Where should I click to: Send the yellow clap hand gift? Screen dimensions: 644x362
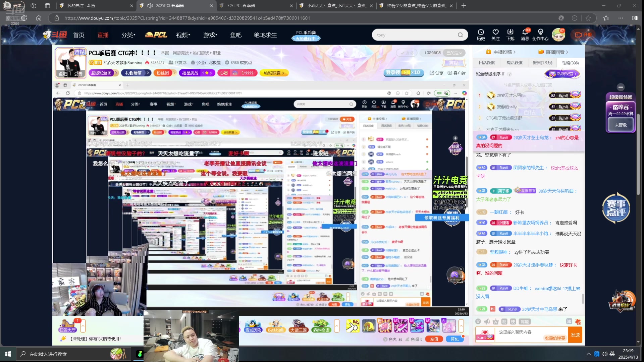pyautogui.click(x=353, y=325)
